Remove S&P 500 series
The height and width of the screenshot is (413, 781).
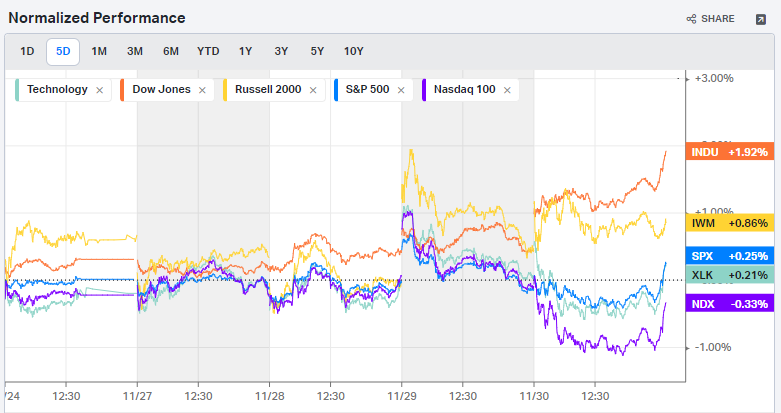coord(402,90)
